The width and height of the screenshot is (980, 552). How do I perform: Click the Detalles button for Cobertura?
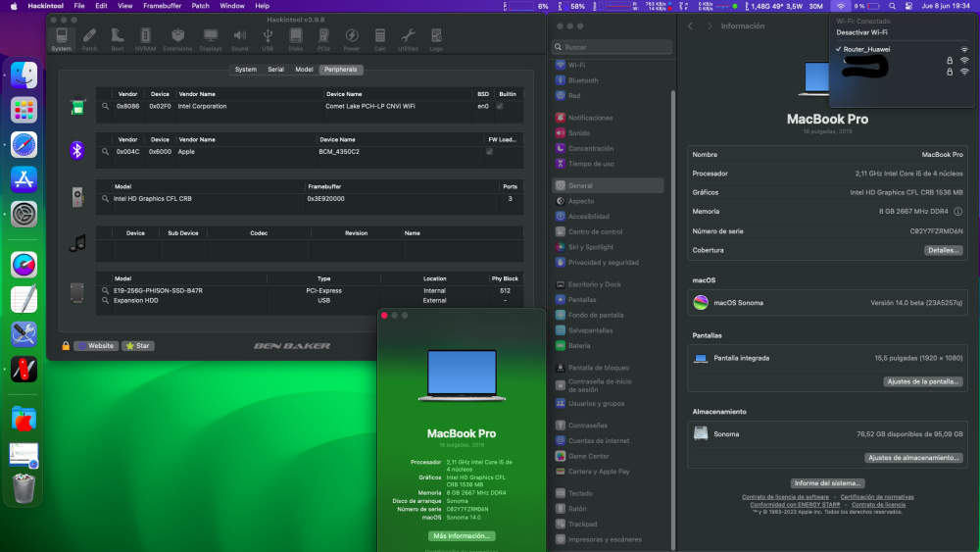click(x=943, y=250)
